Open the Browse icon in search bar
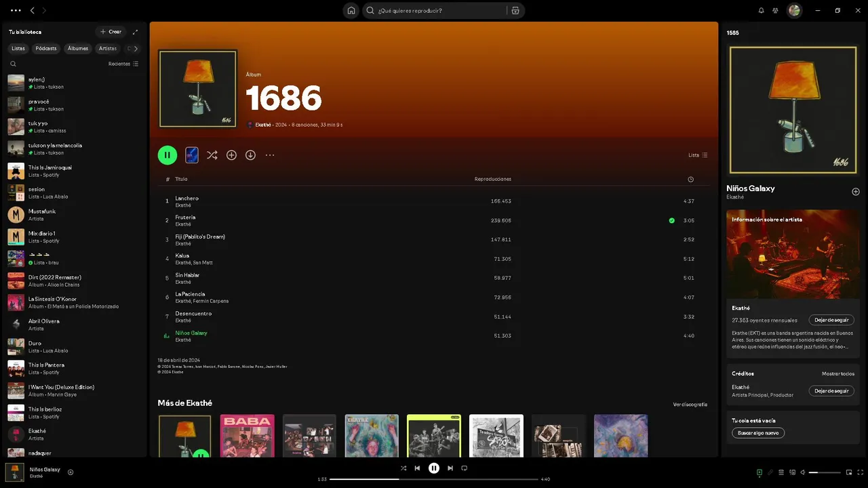This screenshot has height=488, width=868. (x=515, y=11)
